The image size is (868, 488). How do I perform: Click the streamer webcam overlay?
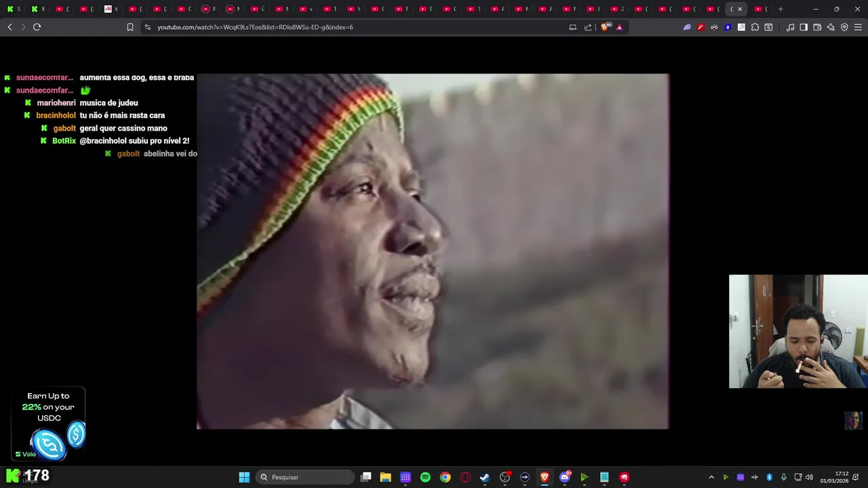click(x=798, y=331)
